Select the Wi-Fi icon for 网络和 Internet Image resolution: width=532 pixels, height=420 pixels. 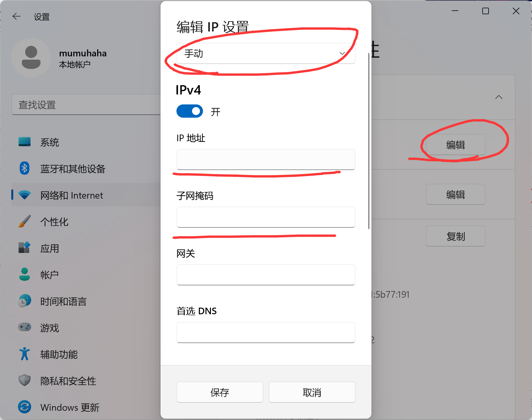click(x=25, y=195)
